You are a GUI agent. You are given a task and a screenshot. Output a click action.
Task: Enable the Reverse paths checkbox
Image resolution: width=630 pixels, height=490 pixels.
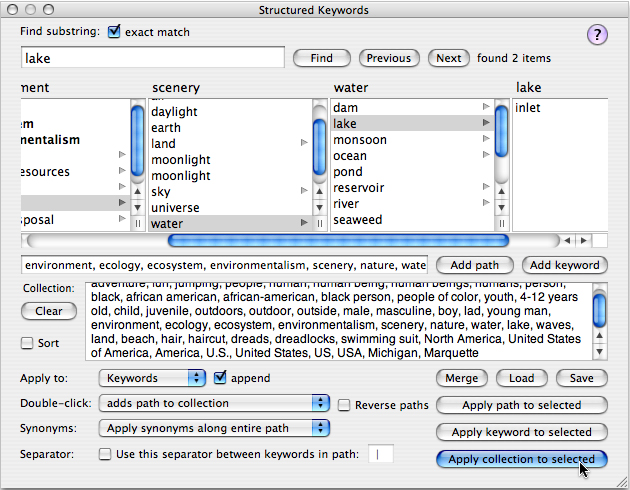point(345,405)
